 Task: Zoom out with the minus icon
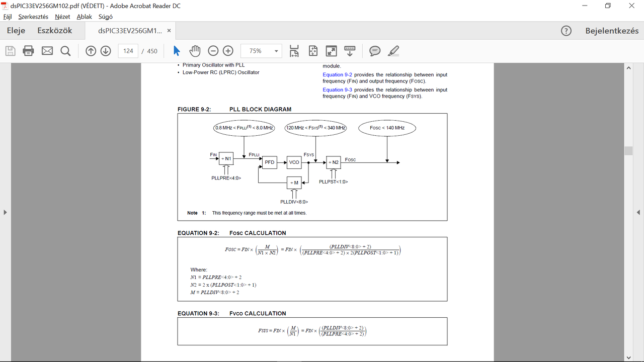pos(213,51)
